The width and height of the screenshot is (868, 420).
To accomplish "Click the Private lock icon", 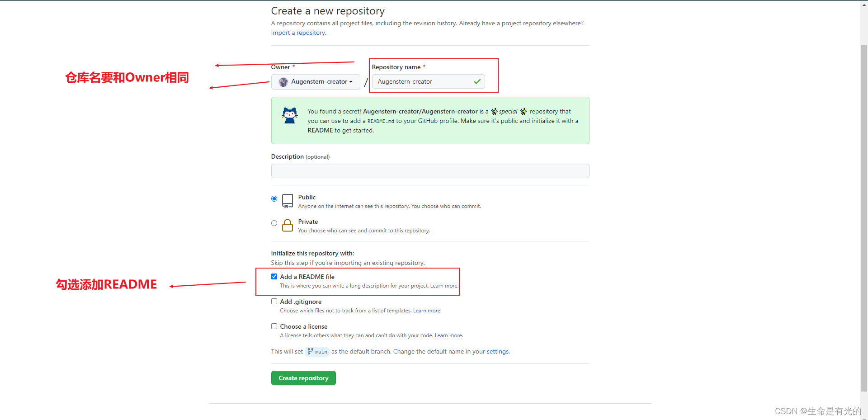I will [x=288, y=225].
